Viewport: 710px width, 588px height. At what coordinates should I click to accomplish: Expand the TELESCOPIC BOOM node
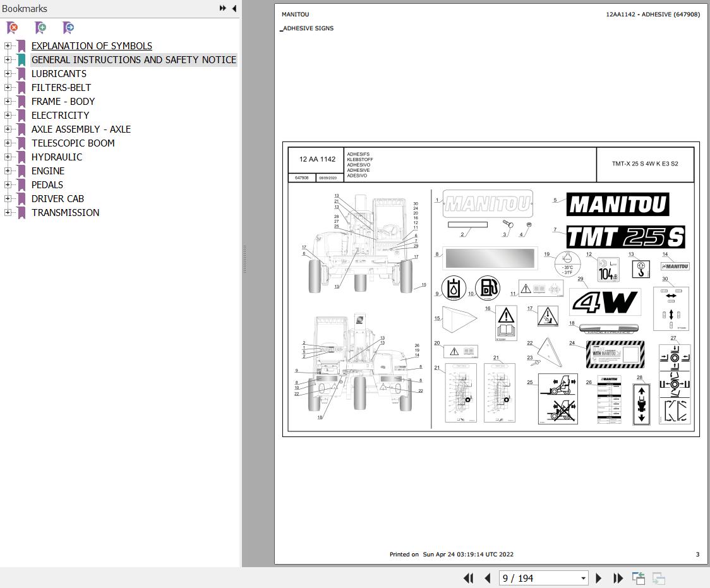point(7,143)
